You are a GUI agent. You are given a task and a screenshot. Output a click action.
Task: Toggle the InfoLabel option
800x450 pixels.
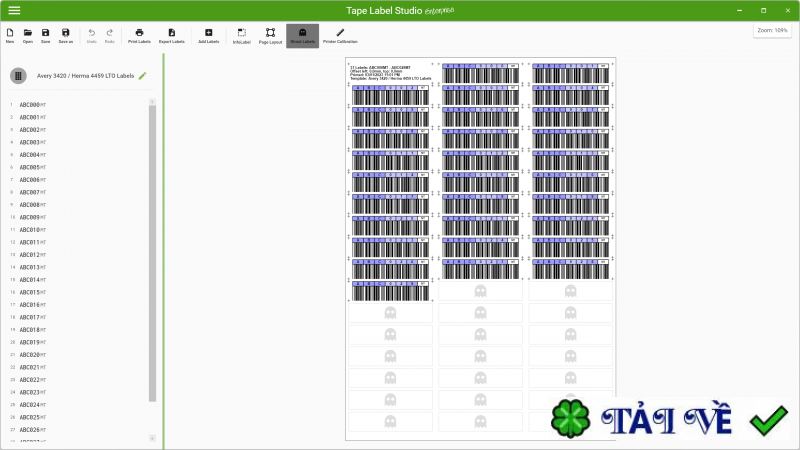[241, 36]
